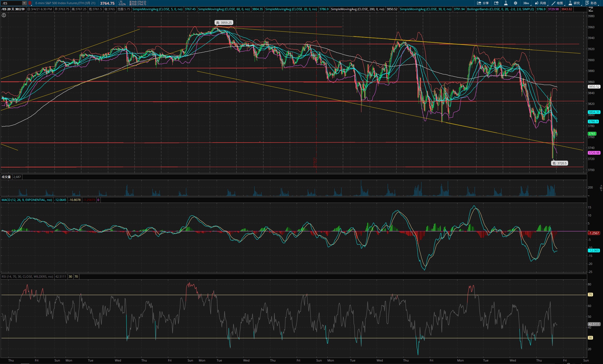
Task: Click the flask studies icon in toolbar
Action: (x=506, y=3)
